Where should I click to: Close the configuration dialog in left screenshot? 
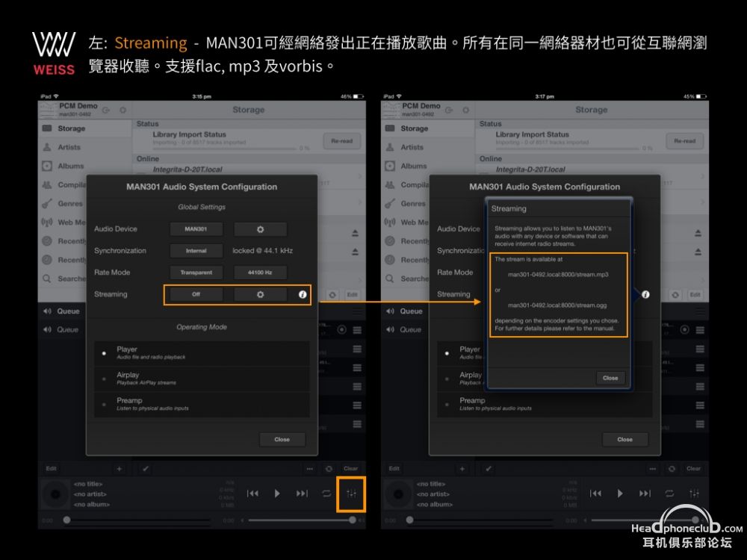coord(282,440)
